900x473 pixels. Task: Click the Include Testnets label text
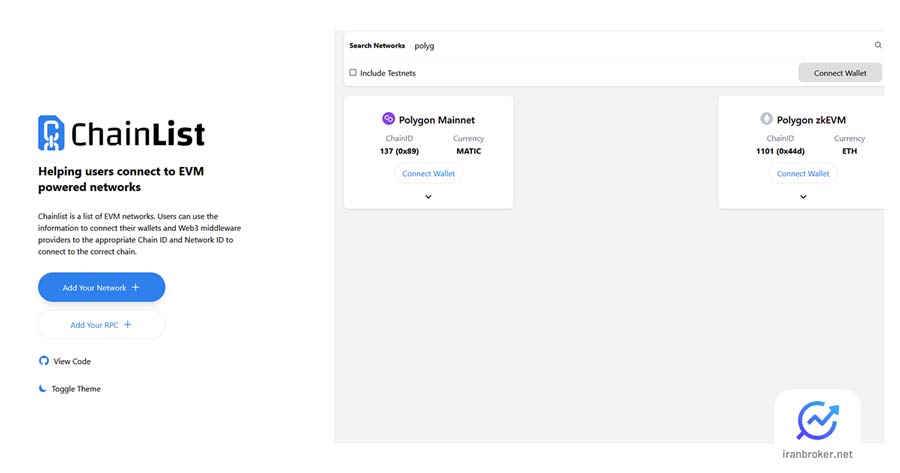tap(387, 73)
